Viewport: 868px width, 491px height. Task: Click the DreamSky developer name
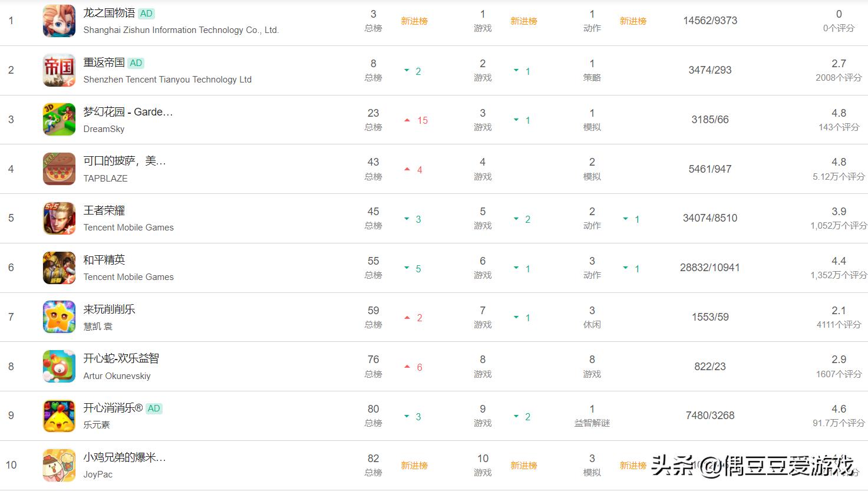104,129
